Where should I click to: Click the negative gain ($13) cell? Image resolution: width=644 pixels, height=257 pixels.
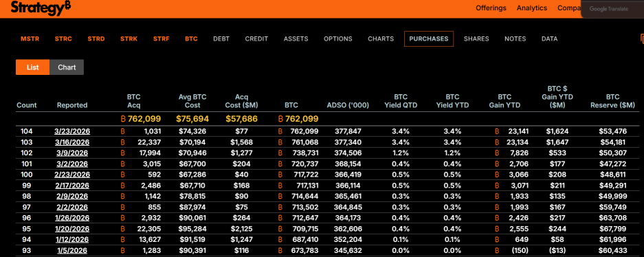(x=557, y=250)
